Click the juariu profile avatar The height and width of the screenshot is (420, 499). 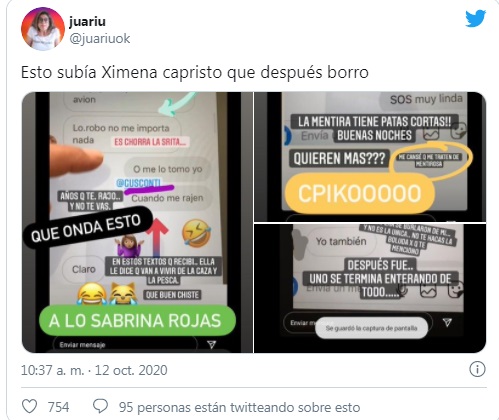(x=43, y=29)
